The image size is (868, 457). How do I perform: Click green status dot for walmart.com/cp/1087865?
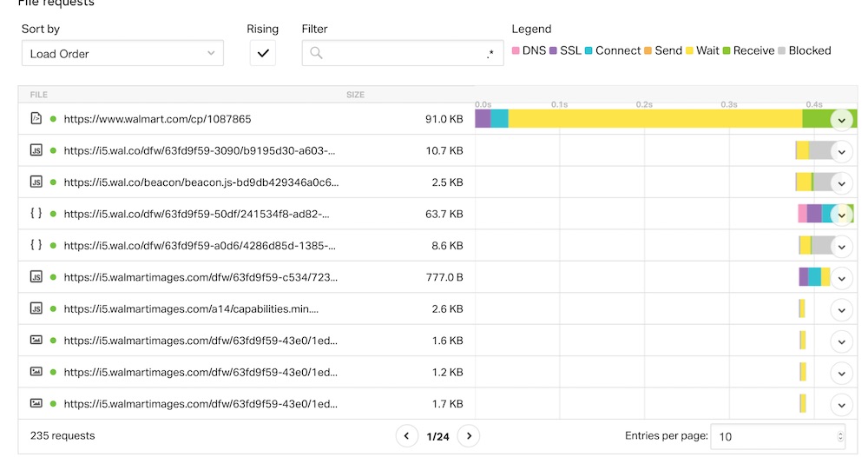tap(53, 118)
